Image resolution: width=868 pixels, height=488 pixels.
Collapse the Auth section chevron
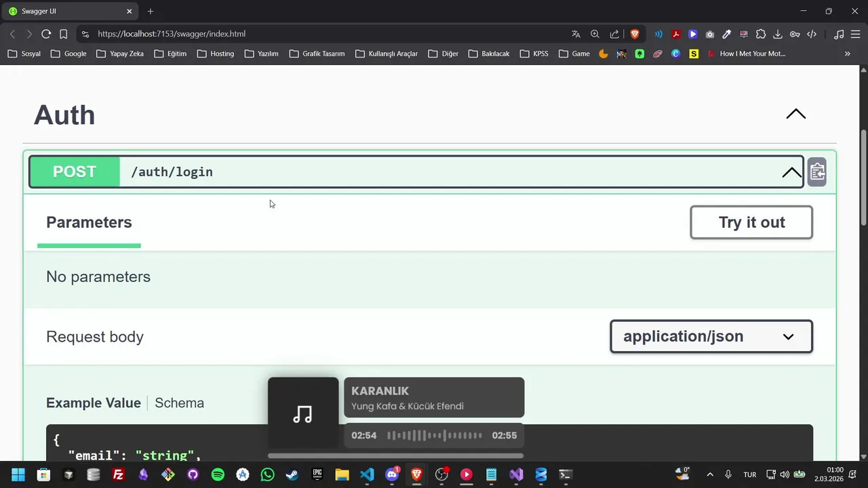(x=795, y=114)
